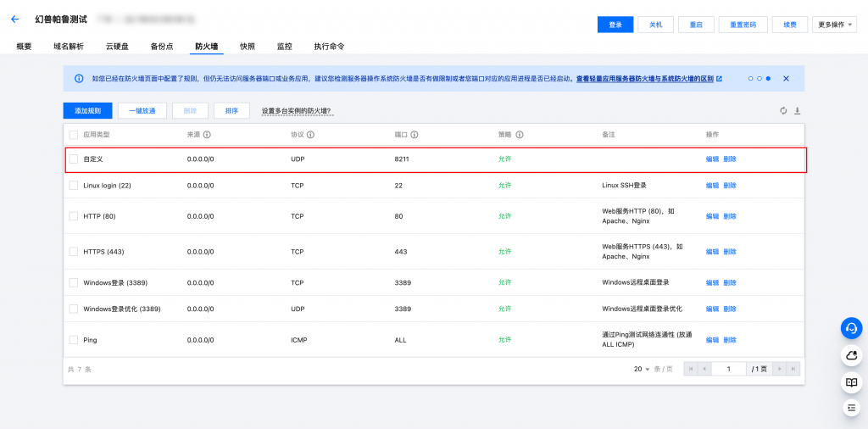The image size is (868, 429).
Task: Expand the 更多操作 dropdown
Action: point(834,25)
